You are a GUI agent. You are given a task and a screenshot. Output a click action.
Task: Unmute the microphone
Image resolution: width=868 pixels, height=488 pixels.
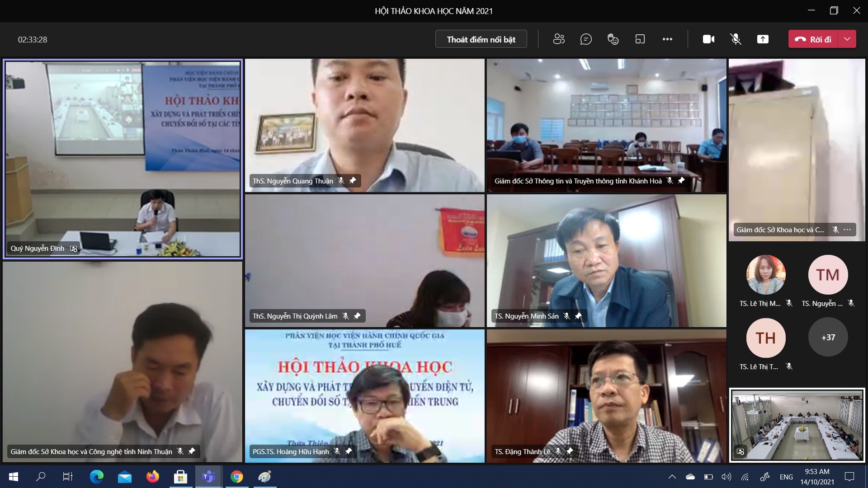click(x=736, y=39)
